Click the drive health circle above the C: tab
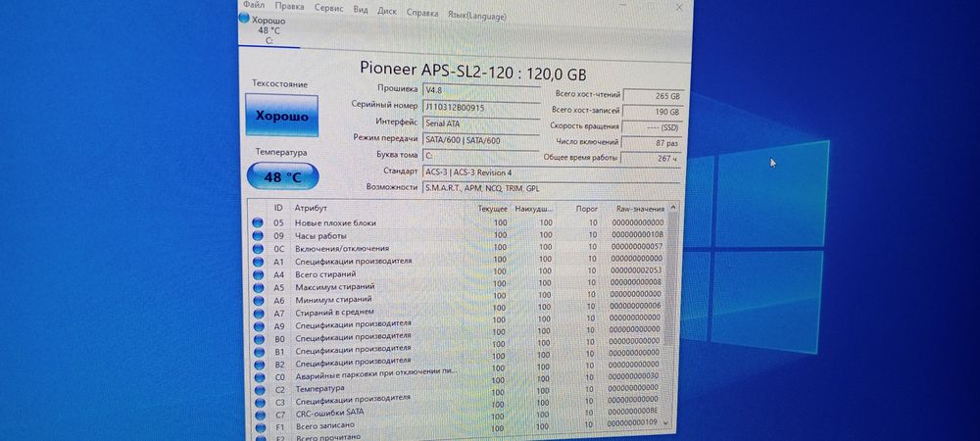 [x=244, y=18]
